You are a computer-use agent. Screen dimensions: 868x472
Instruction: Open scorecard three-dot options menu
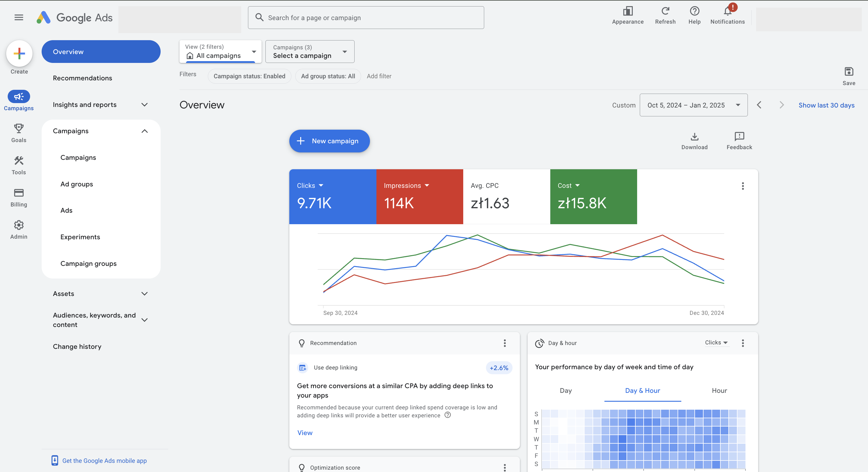(x=743, y=186)
